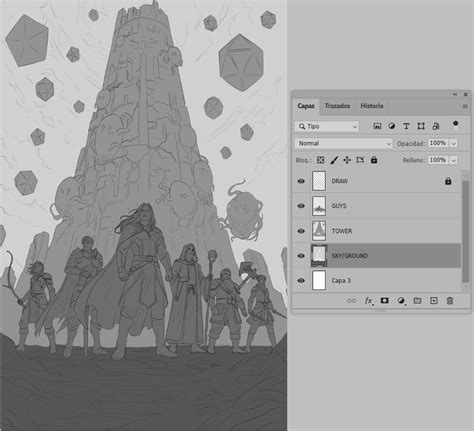Image resolution: width=474 pixels, height=431 pixels.
Task: Lock transparent pixels icon
Action: [x=320, y=160]
